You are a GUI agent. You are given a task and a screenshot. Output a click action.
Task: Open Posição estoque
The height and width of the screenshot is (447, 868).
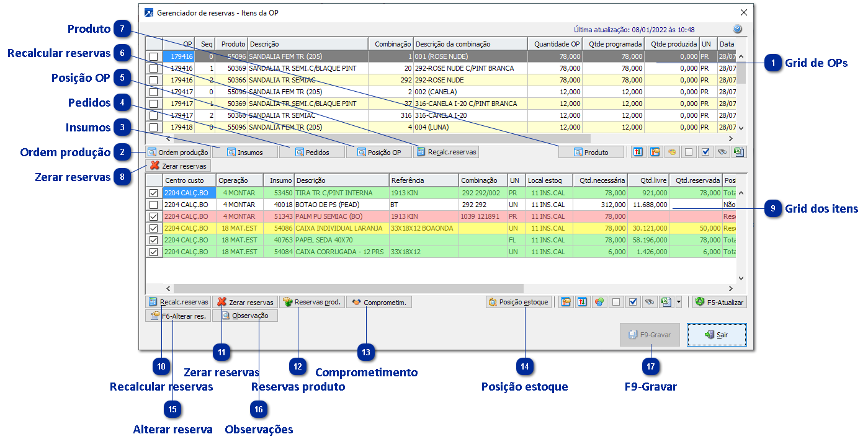coord(519,303)
